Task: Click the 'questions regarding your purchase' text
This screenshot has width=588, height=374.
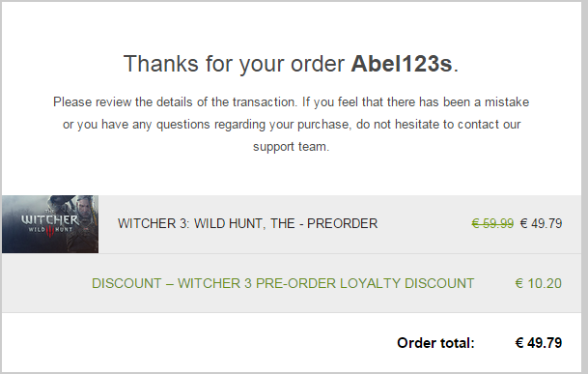Action: [254, 125]
